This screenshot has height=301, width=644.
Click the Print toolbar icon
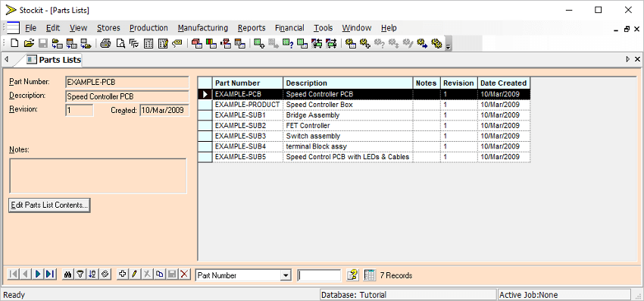106,43
